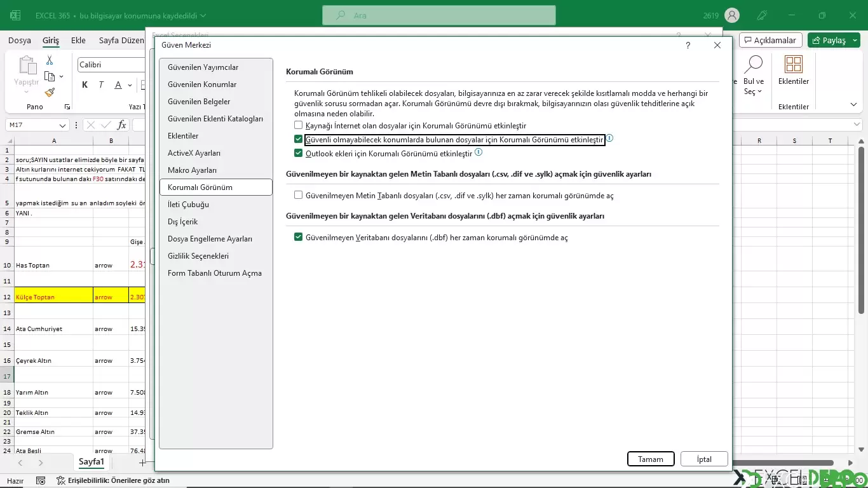Expand the Name Box M17 dropdown
Viewport: 868px width, 488px height.
pos(62,125)
